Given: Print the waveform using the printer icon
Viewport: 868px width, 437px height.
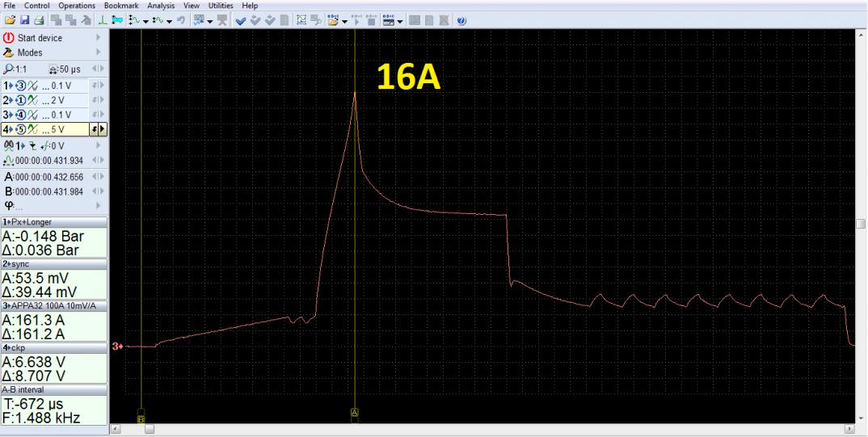Looking at the screenshot, I should point(39,20).
